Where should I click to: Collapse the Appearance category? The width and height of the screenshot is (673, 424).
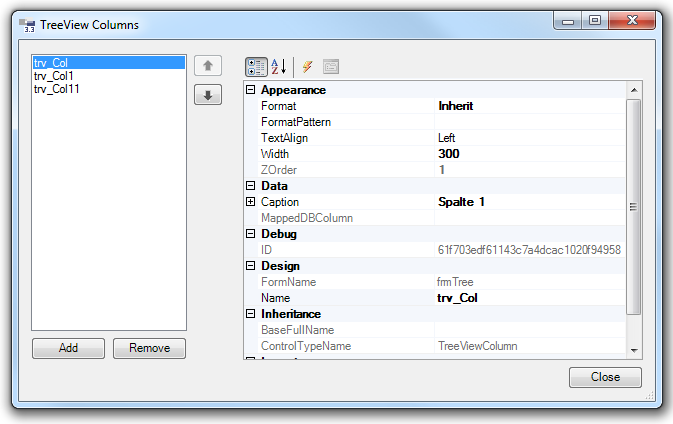pyautogui.click(x=250, y=90)
